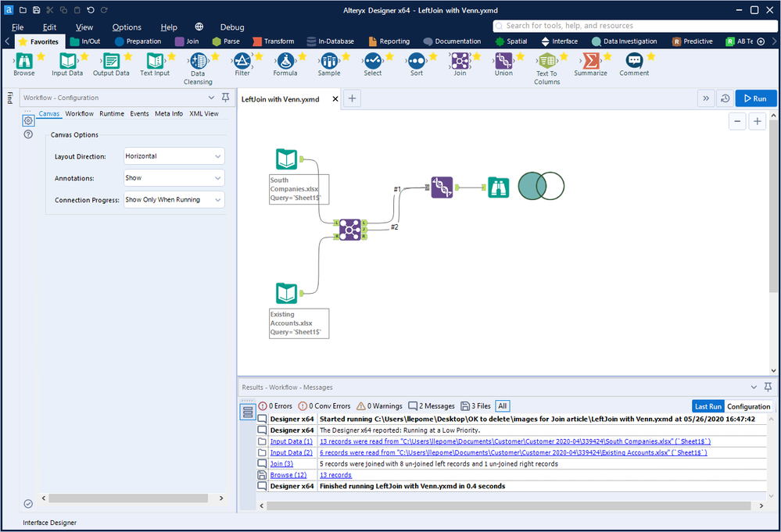781x532 pixels.
Task: Select the Union node on the canvas
Action: coord(442,187)
